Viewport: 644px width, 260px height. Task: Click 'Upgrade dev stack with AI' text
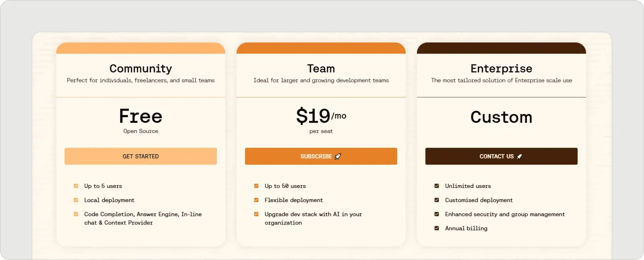pos(313,219)
